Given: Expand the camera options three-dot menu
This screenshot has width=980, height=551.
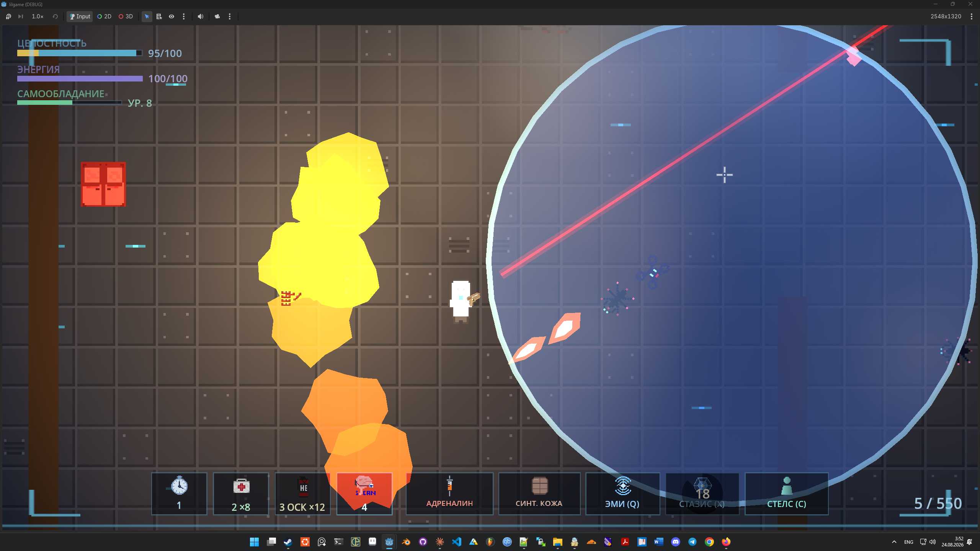Looking at the screenshot, I should [230, 16].
